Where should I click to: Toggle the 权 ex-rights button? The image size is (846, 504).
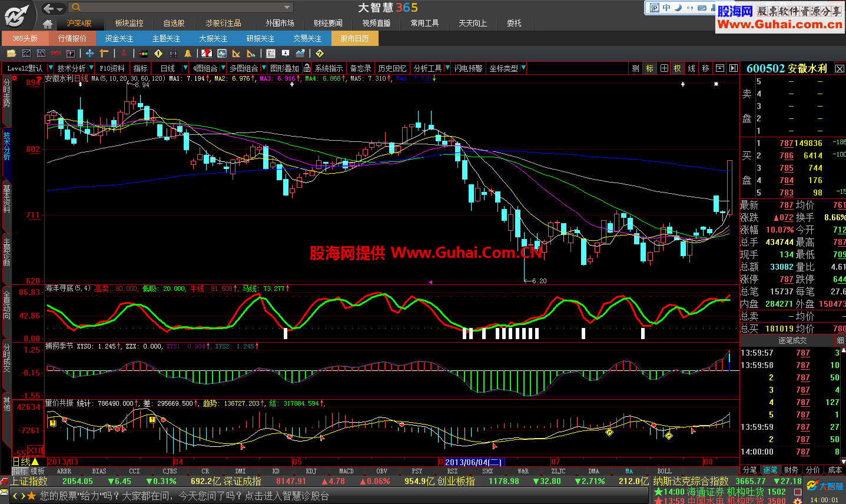(x=677, y=68)
